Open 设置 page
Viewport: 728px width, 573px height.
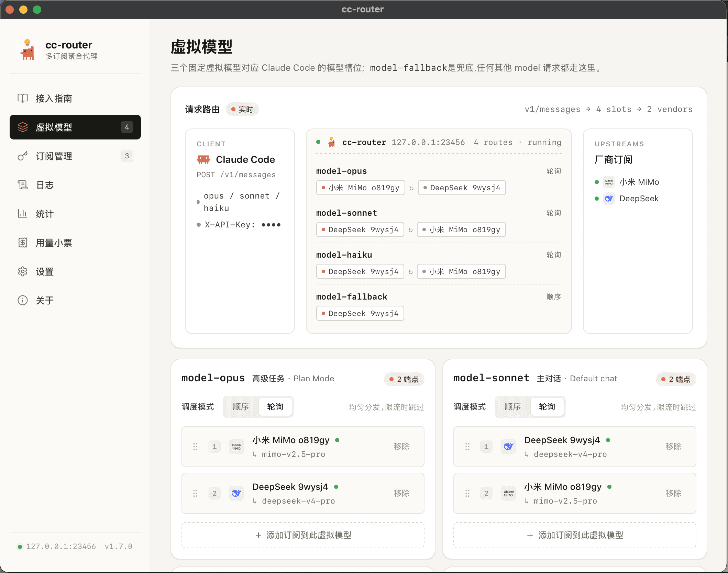tap(75, 271)
